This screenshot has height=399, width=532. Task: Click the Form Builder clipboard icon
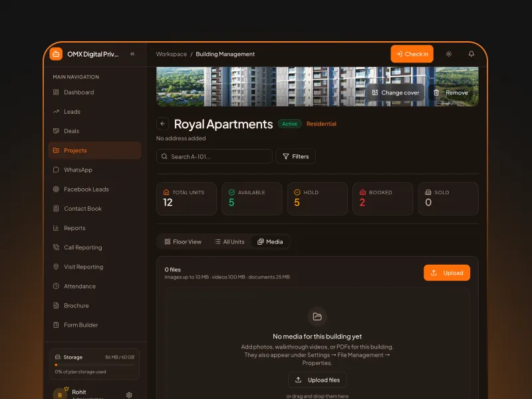56,325
